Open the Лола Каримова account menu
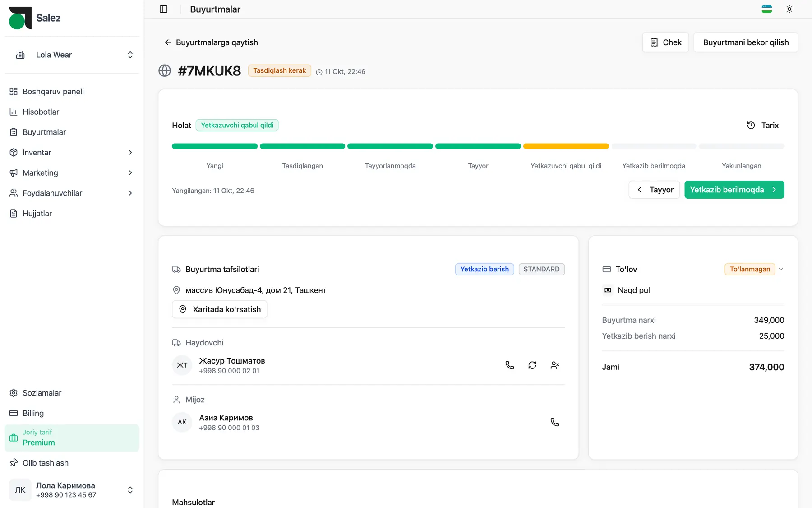 pos(72,490)
